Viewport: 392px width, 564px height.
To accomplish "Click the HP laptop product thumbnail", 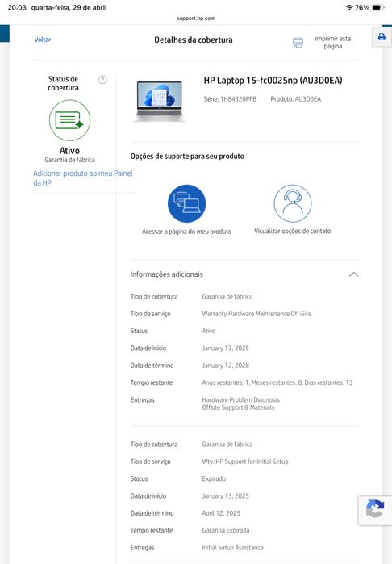I will click(x=160, y=102).
